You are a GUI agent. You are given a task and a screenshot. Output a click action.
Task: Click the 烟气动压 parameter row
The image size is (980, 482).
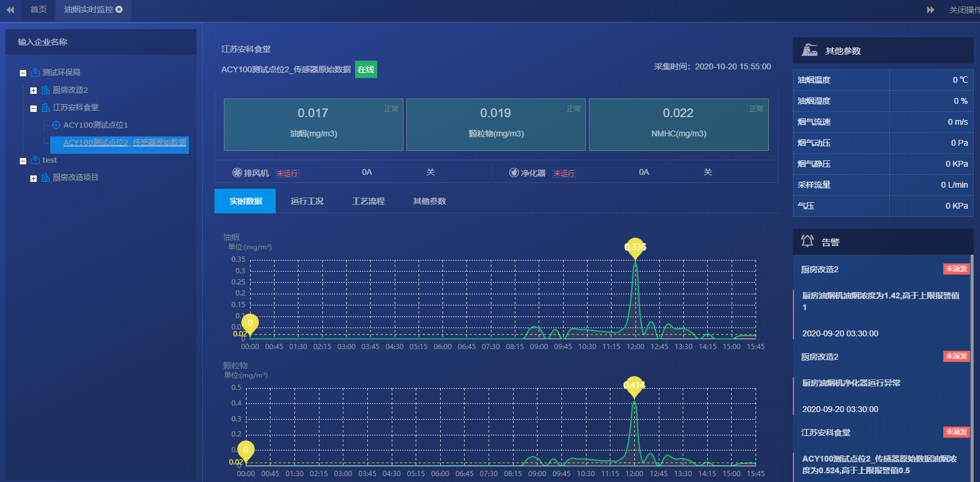pos(883,143)
